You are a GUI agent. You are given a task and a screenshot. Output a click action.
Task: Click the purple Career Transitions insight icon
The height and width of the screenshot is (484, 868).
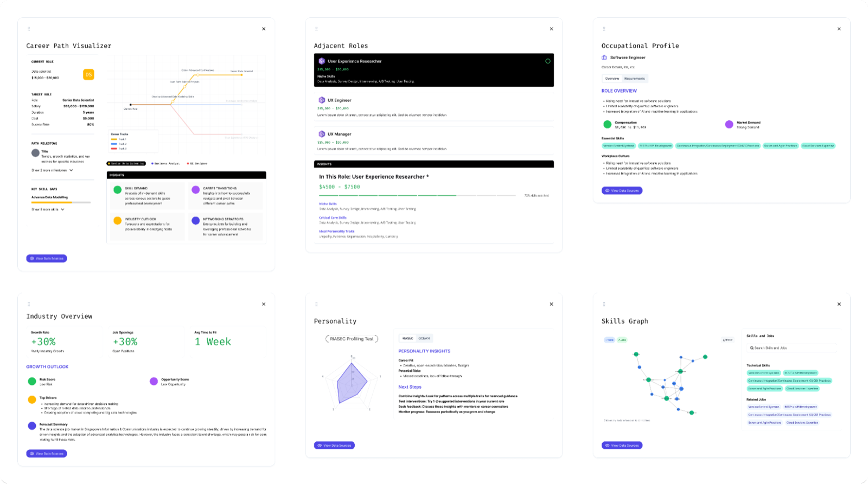pyautogui.click(x=195, y=190)
